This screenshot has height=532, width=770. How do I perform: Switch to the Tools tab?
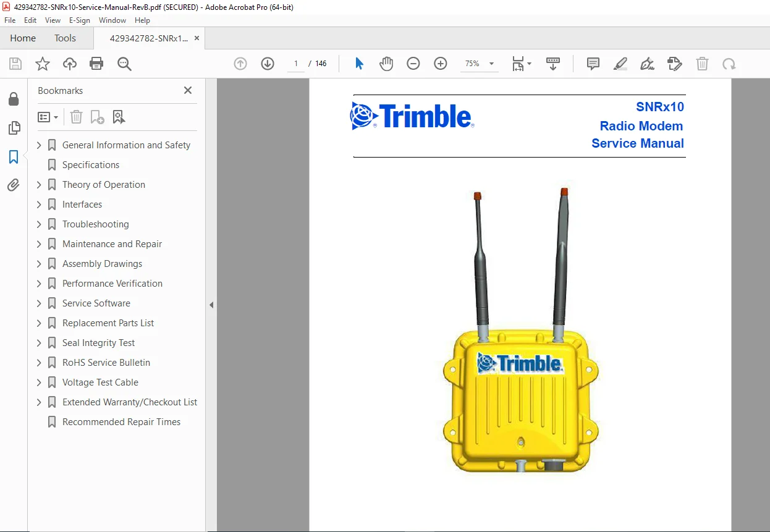coord(65,38)
